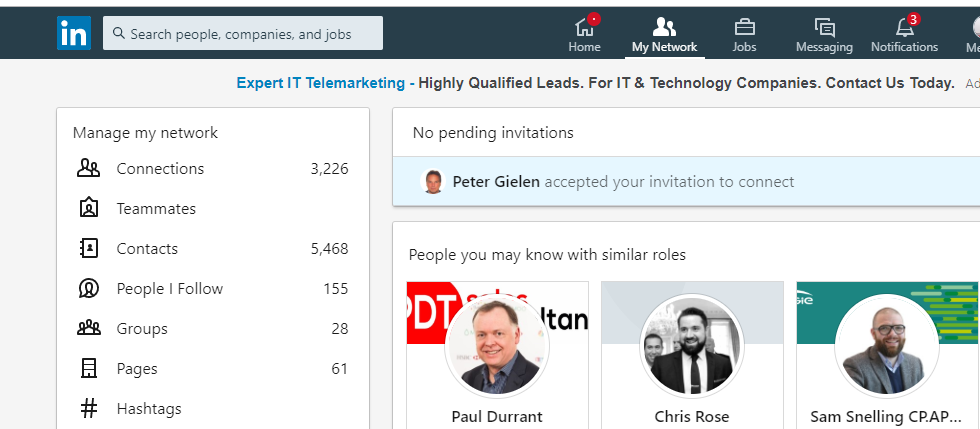The height and width of the screenshot is (429, 980).
Task: Click Peter Gielen's name link
Action: 496,182
